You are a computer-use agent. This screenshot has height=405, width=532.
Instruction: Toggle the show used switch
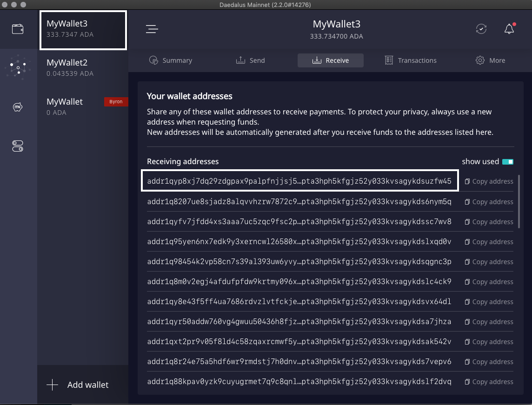[x=507, y=162]
